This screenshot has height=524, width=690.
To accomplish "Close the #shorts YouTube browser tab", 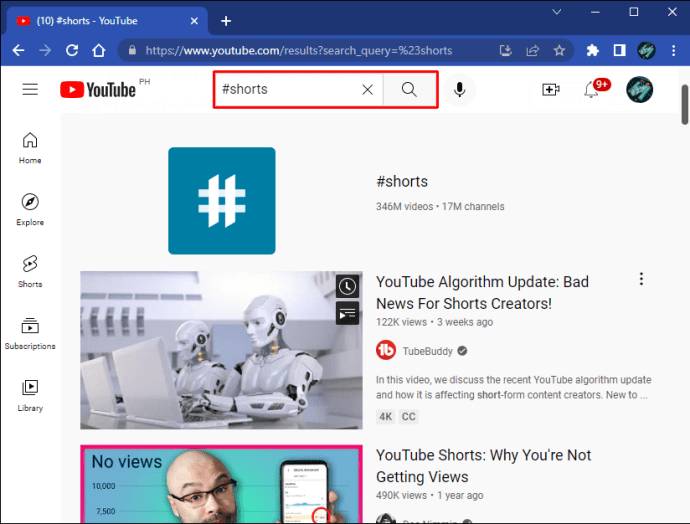I will [x=194, y=21].
